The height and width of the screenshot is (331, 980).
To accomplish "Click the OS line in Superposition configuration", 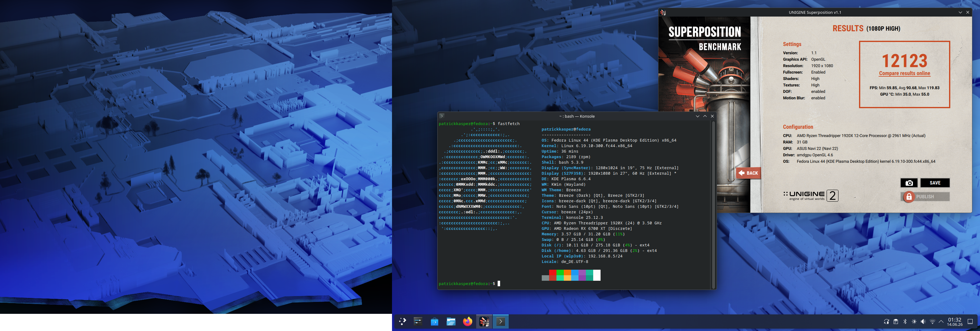I will pos(859,162).
